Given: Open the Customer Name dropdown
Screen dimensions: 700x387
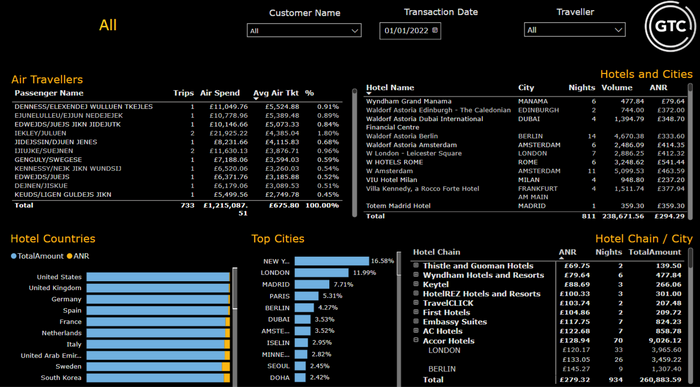Looking at the screenshot, I should pyautogui.click(x=304, y=30).
